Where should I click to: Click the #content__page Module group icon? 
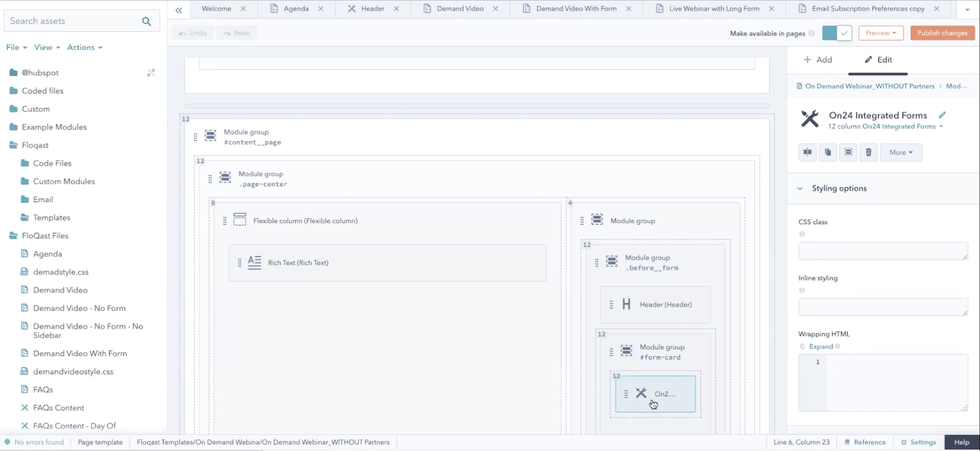(211, 135)
